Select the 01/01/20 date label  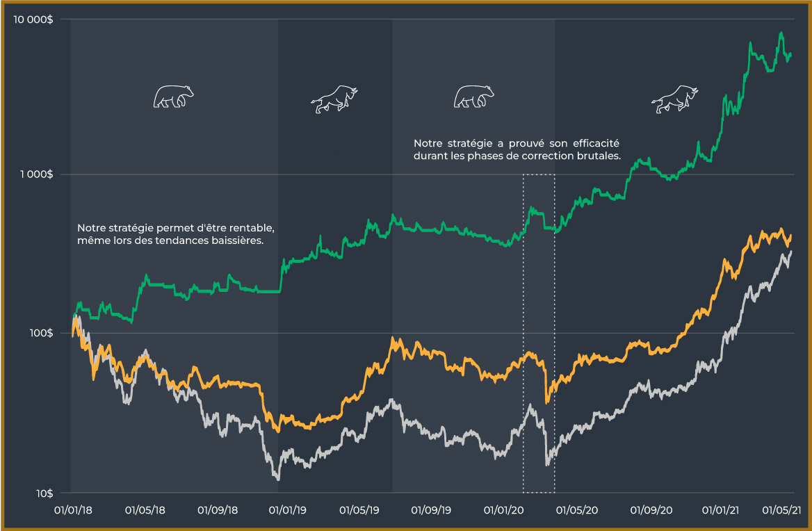coord(503,509)
